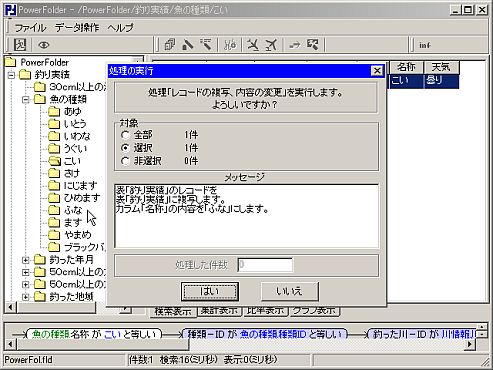Expand the first 50cm以上 tree node
This screenshot has height=370, width=493.
[26, 272]
